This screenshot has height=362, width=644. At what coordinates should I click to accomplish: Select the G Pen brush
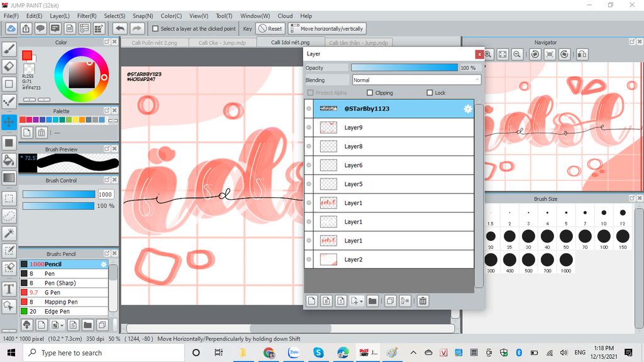pyautogui.click(x=64, y=293)
